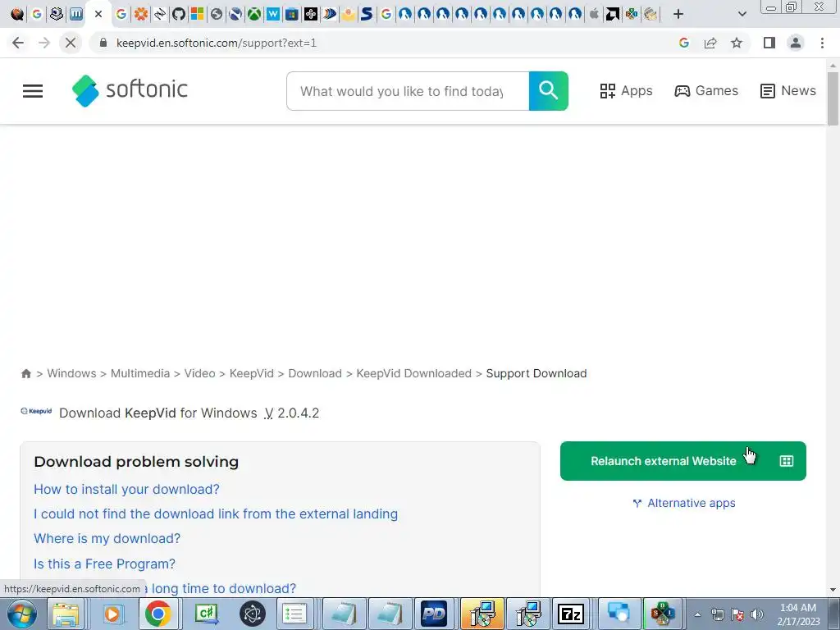
Task: Switch to the Microsoft logo tab
Action: [x=197, y=14]
